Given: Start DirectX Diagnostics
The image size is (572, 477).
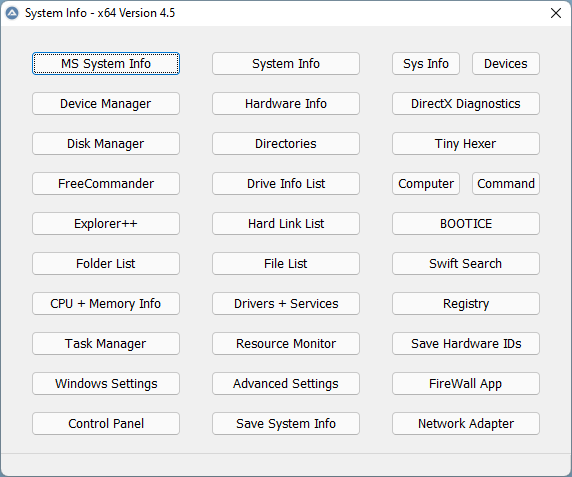Looking at the screenshot, I should (x=466, y=104).
